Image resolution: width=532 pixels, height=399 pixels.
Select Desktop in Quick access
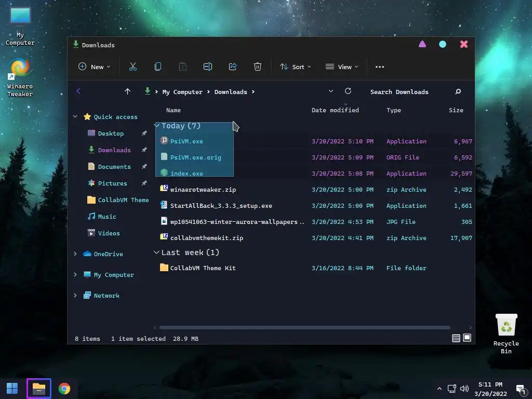(x=111, y=134)
